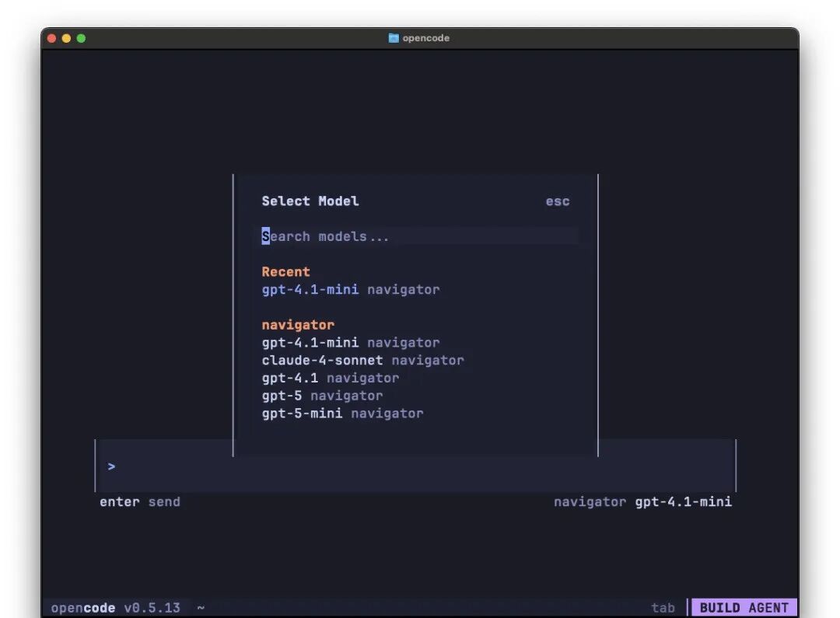Pick the gpt-4.1 navigator model

click(x=330, y=378)
